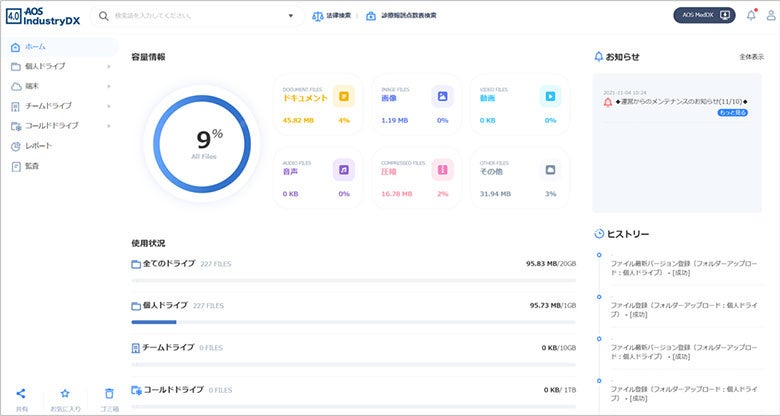
Task: Click the 全てのドライブ usage row label
Action: pyautogui.click(x=169, y=264)
